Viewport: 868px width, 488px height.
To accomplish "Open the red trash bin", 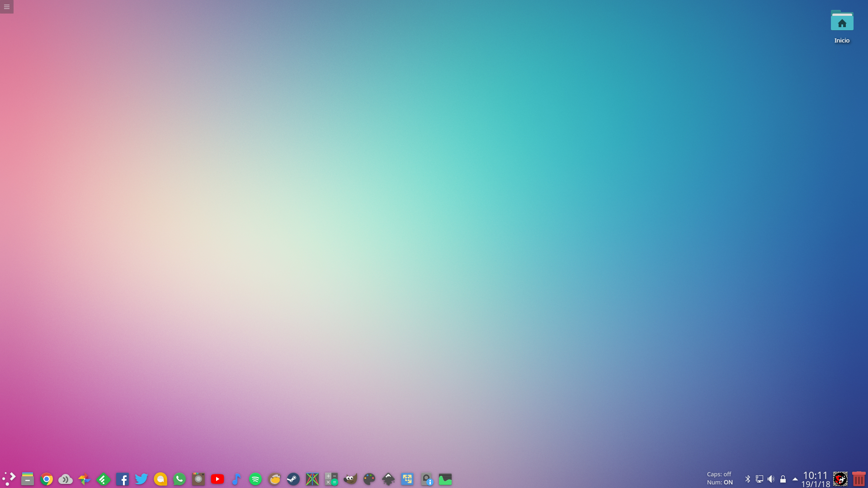I will pyautogui.click(x=859, y=479).
